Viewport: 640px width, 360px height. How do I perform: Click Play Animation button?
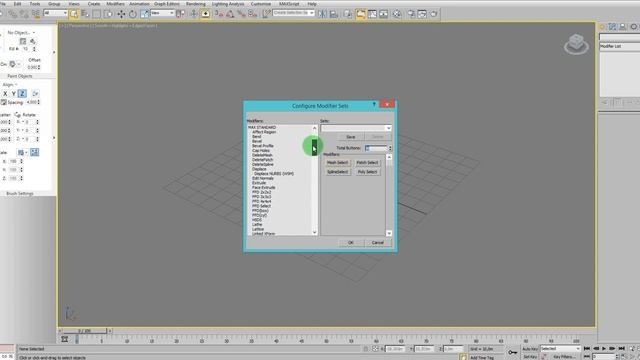pos(604,349)
